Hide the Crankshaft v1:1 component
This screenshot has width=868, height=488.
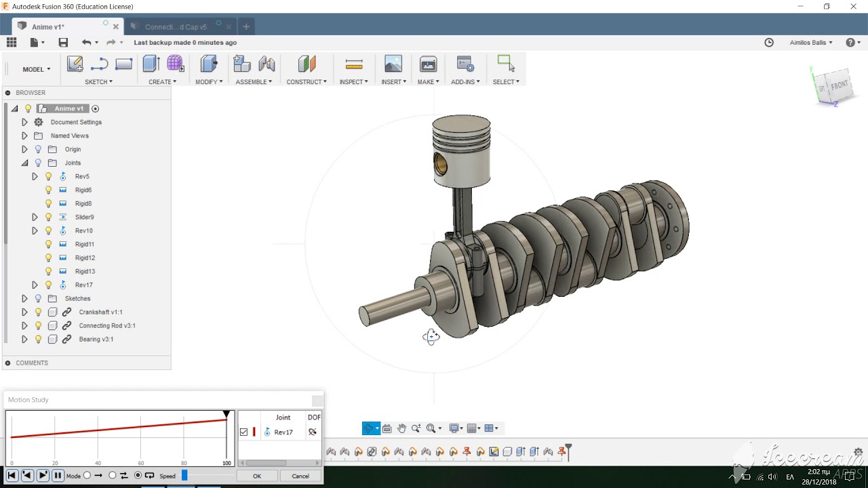[x=38, y=312]
